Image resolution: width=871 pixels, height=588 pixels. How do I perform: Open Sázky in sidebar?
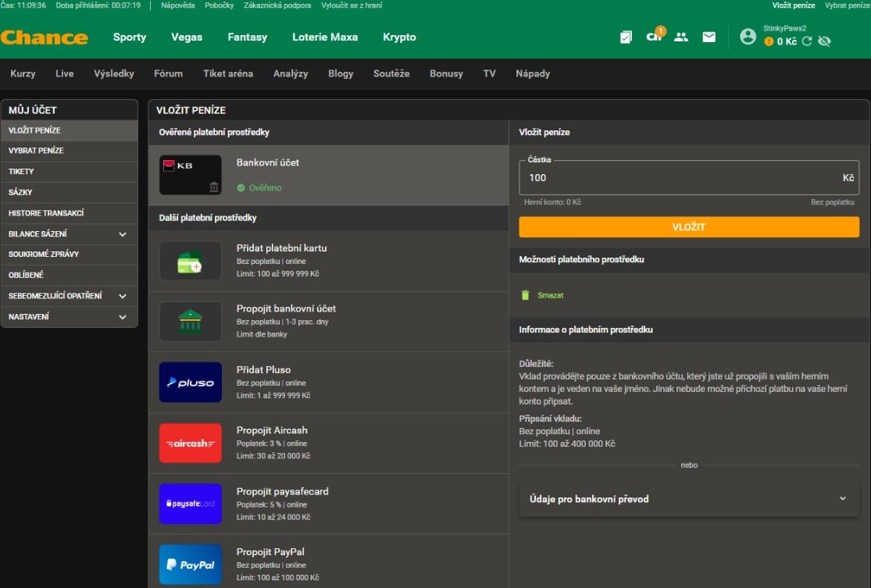pyautogui.click(x=70, y=192)
